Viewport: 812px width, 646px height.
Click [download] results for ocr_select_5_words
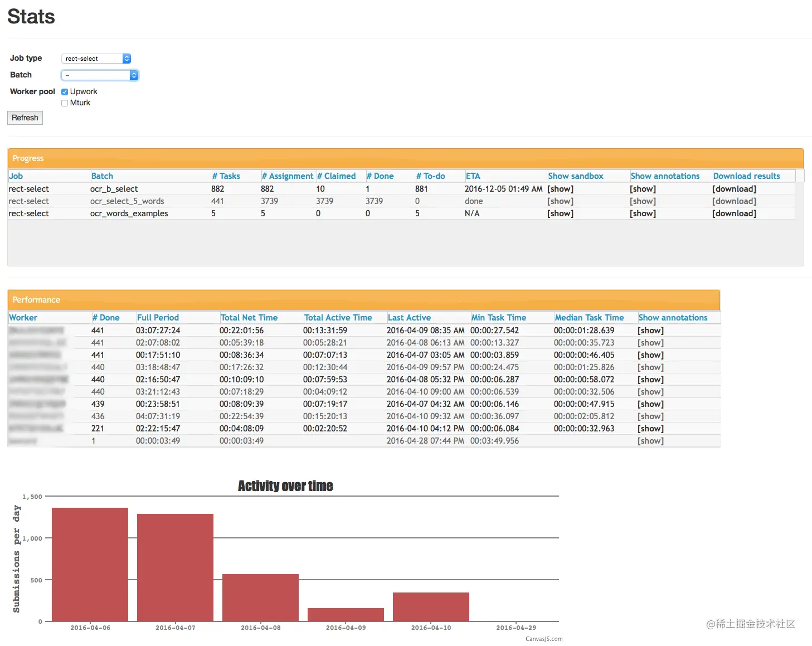tap(734, 201)
